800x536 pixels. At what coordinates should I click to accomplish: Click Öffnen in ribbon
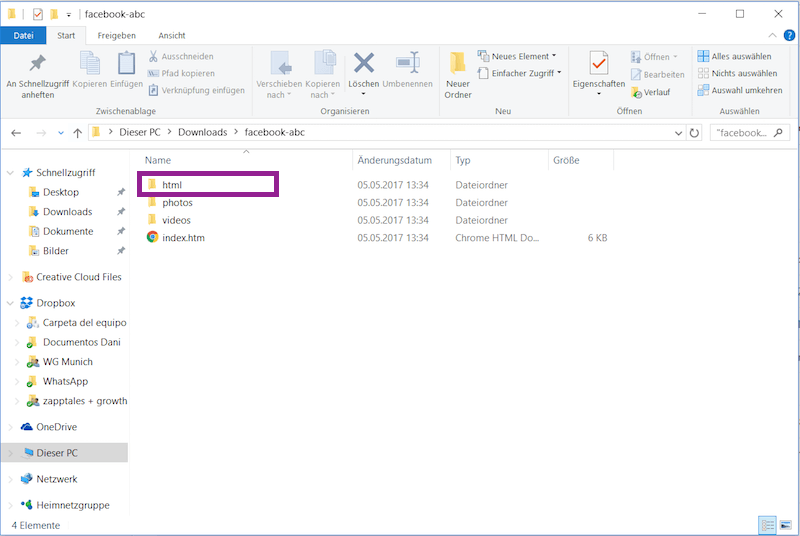[654, 57]
